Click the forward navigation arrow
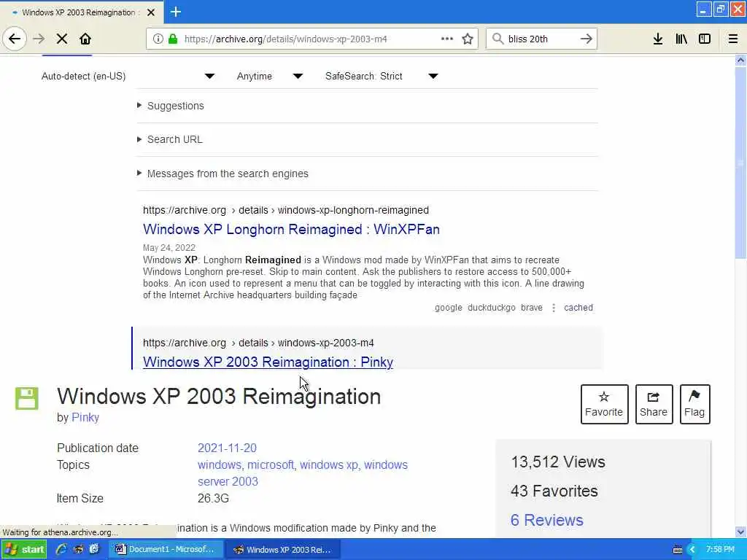The height and width of the screenshot is (560, 747). [x=39, y=39]
